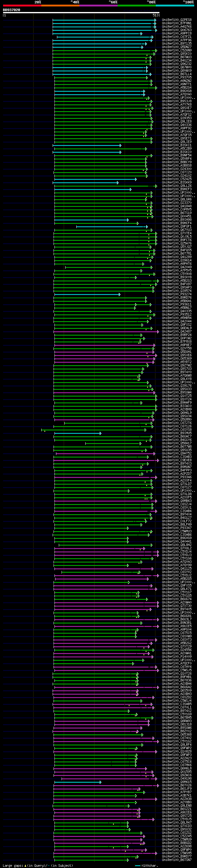Click the cyan alignment bar for B9IMU5
Viewport: 197px width, 868px height.
pos(78,433)
